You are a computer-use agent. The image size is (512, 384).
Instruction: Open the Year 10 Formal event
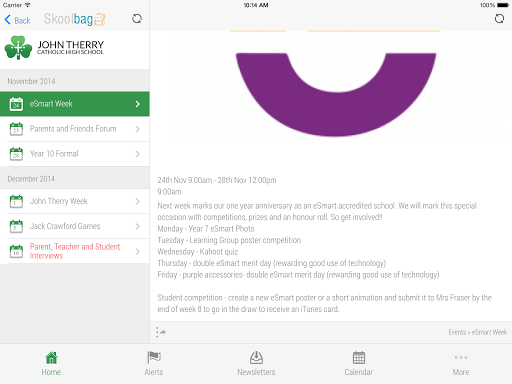pos(75,154)
